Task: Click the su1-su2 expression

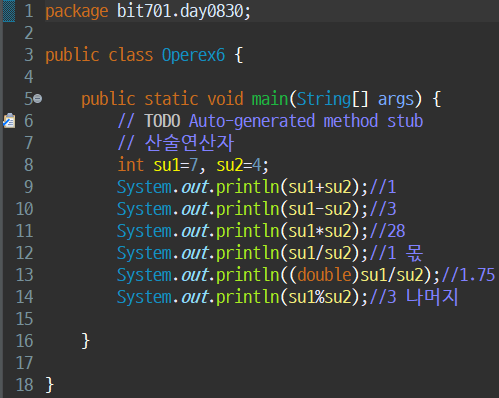Action: [320, 209]
